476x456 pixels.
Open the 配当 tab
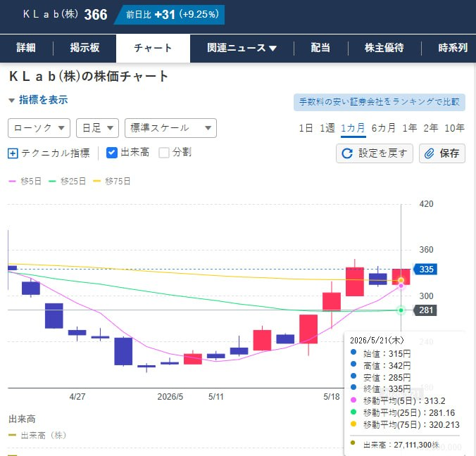tap(320, 48)
